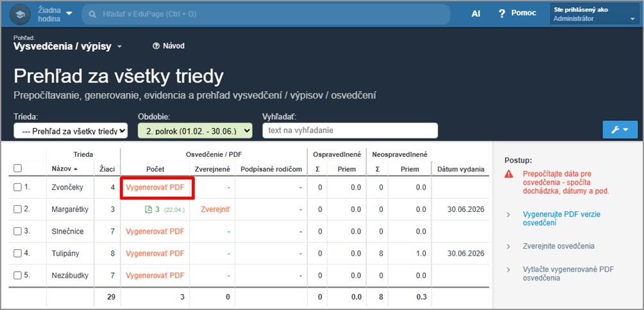Click the Návod help circle icon
This screenshot has height=310, width=644.
click(x=156, y=46)
